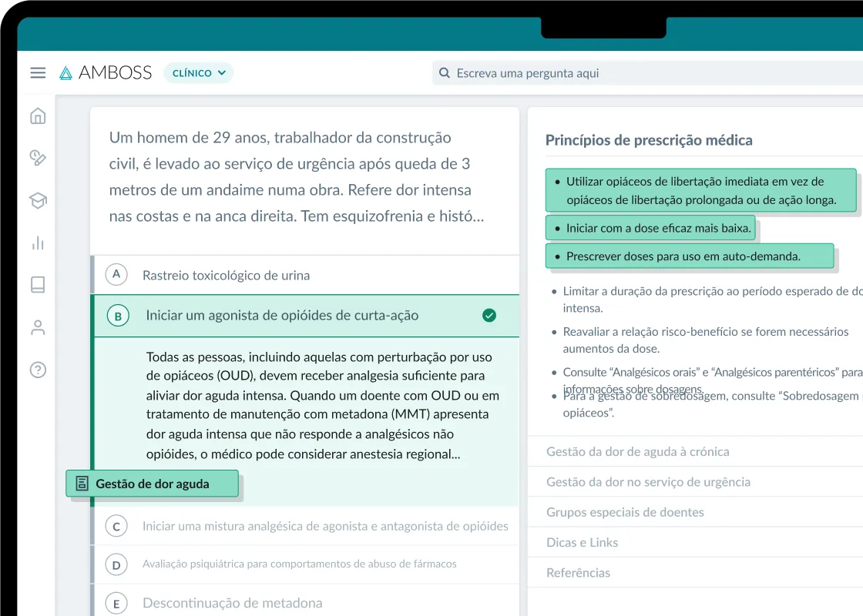Open the bar chart analytics sidebar icon

pos(38,243)
